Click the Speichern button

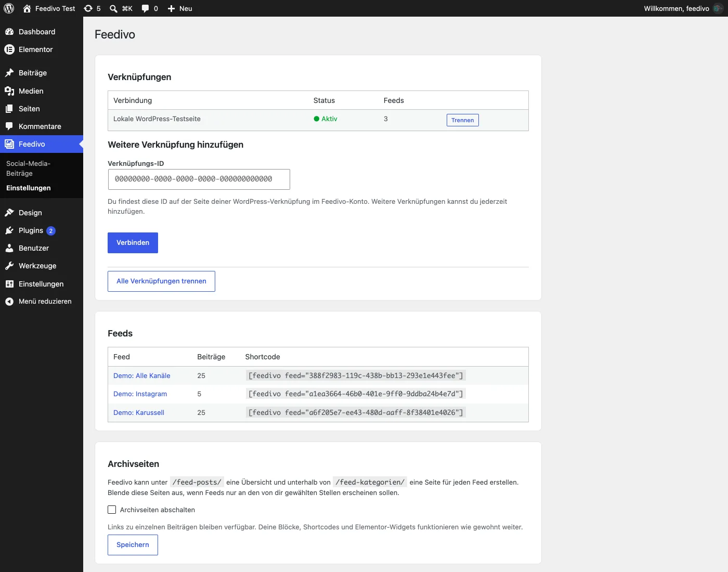pyautogui.click(x=133, y=545)
